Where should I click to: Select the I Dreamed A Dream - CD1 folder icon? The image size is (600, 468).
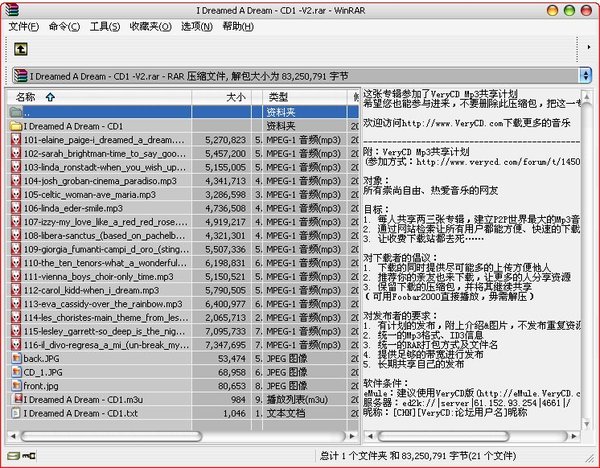pyautogui.click(x=16, y=126)
